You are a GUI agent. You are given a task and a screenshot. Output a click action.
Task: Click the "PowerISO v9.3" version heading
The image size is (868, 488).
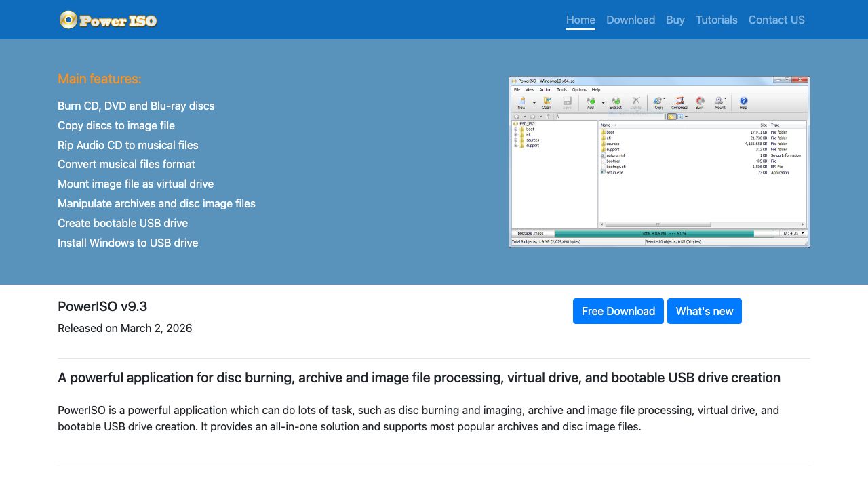pyautogui.click(x=102, y=306)
